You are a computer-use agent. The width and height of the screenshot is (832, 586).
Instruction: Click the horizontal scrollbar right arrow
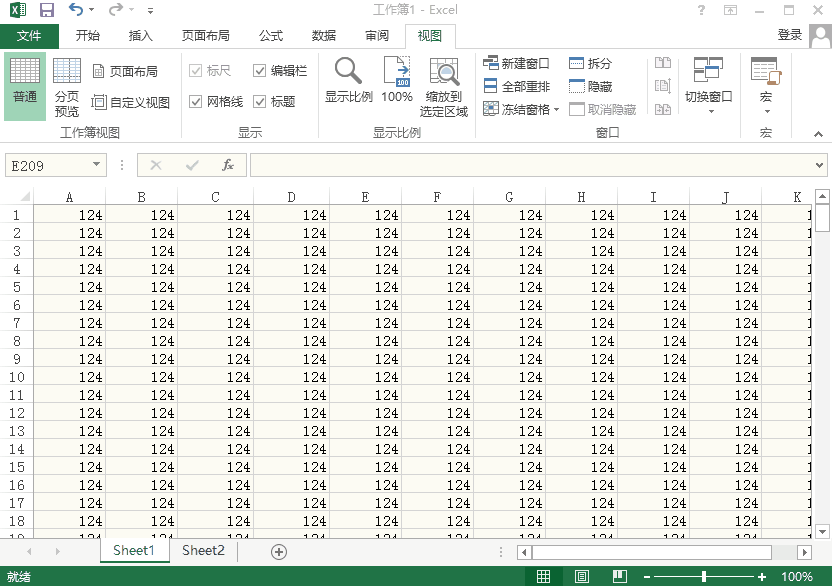coord(805,553)
